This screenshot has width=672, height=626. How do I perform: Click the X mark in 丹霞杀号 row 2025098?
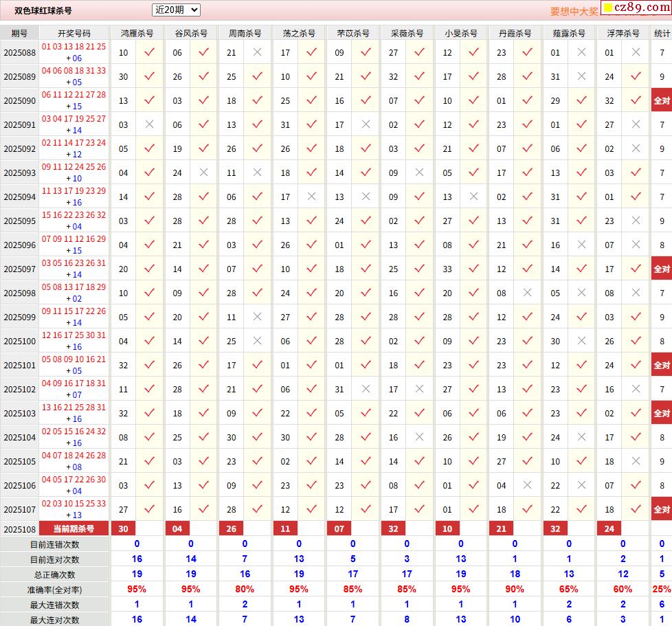(527, 293)
